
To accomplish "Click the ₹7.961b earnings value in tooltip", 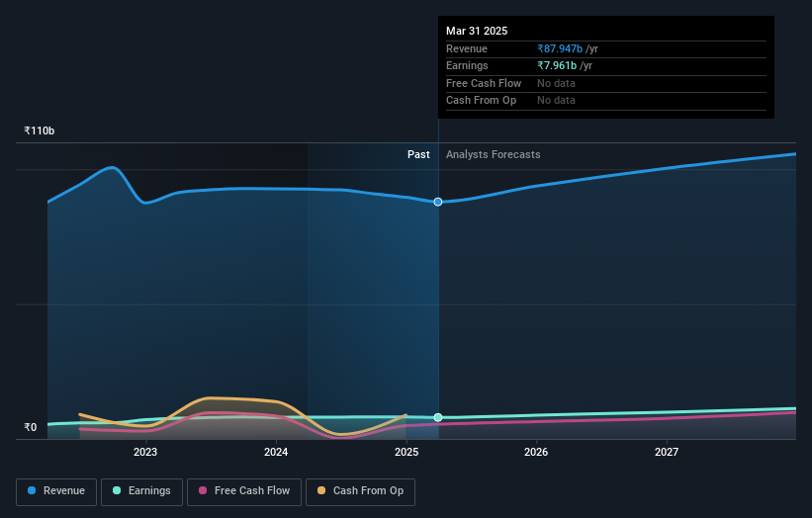I will click(557, 65).
